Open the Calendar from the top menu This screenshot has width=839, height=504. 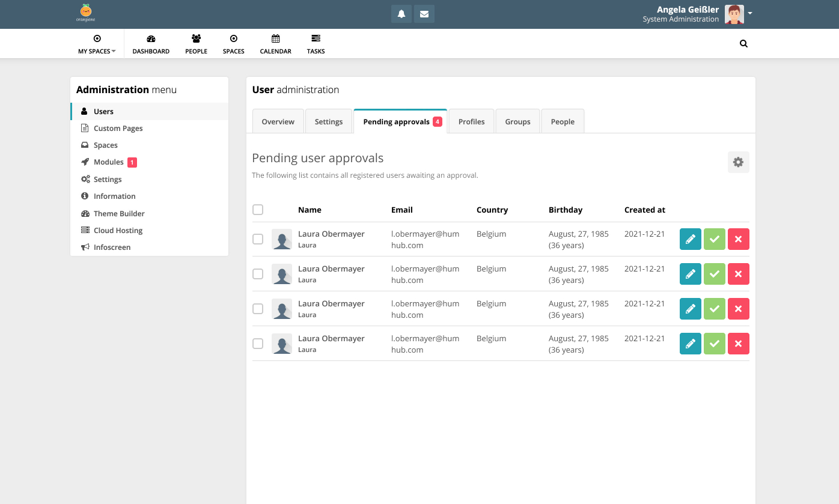[x=275, y=43]
